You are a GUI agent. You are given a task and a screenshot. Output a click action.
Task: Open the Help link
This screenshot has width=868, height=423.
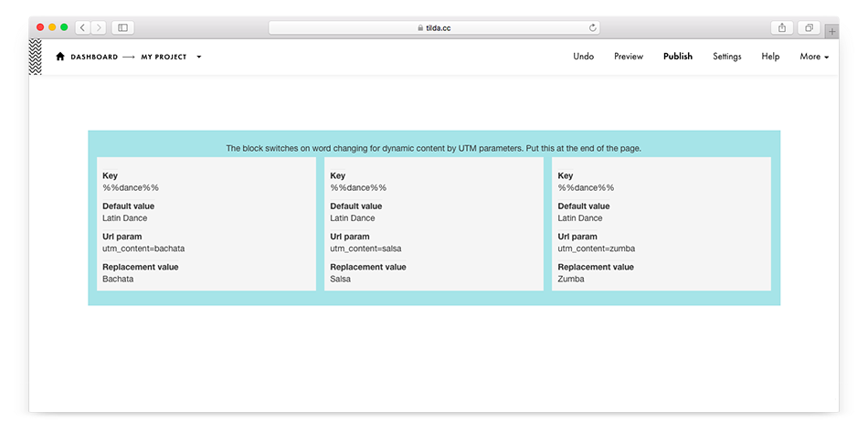(x=770, y=57)
